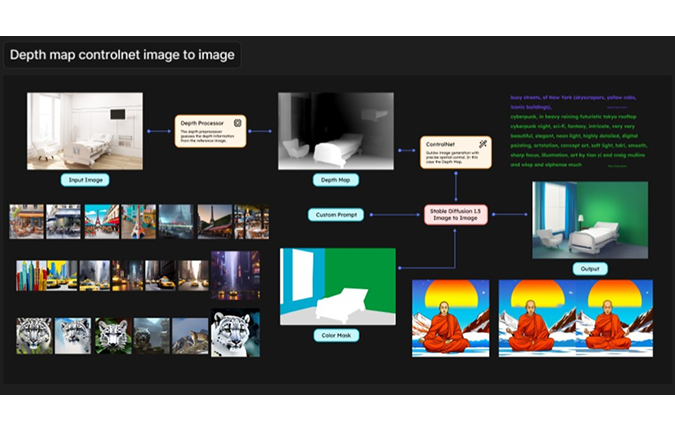Click the Output label
This screenshot has height=432, width=675.
click(x=590, y=268)
